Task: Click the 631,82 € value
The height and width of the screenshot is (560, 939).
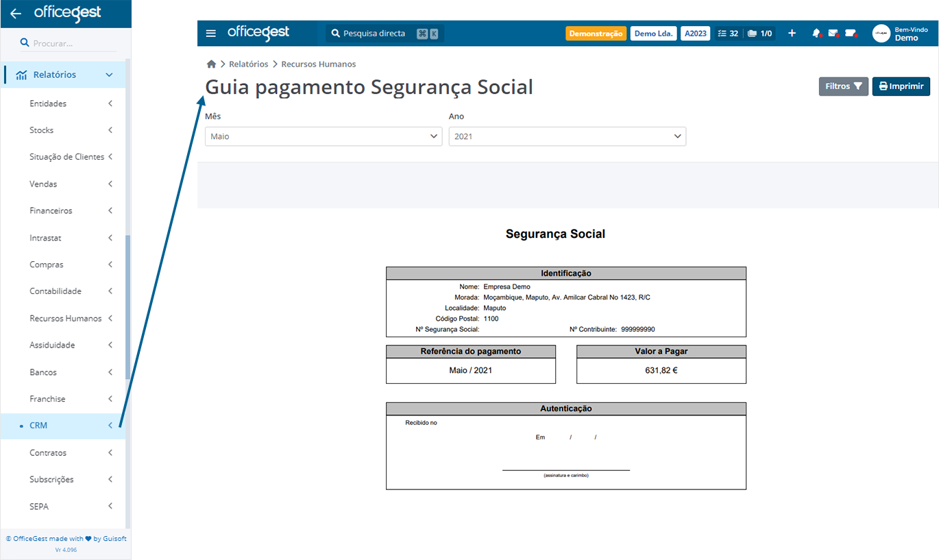Action: pos(661,371)
